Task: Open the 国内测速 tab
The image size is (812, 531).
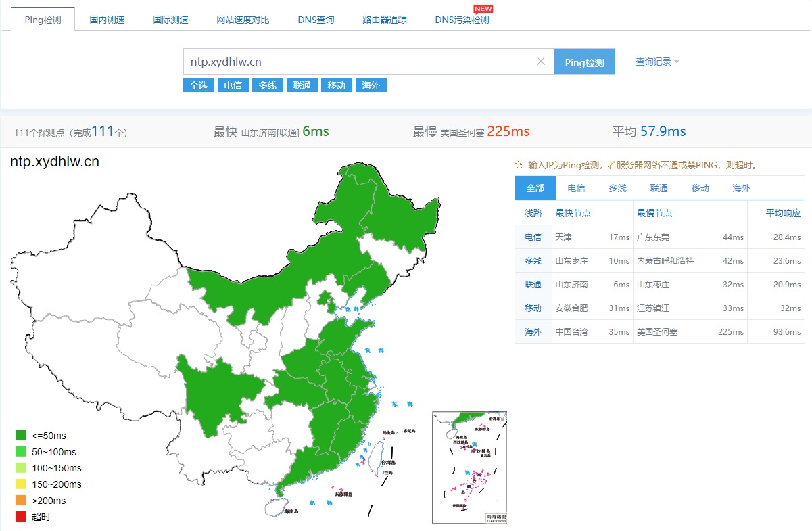Action: [x=108, y=20]
